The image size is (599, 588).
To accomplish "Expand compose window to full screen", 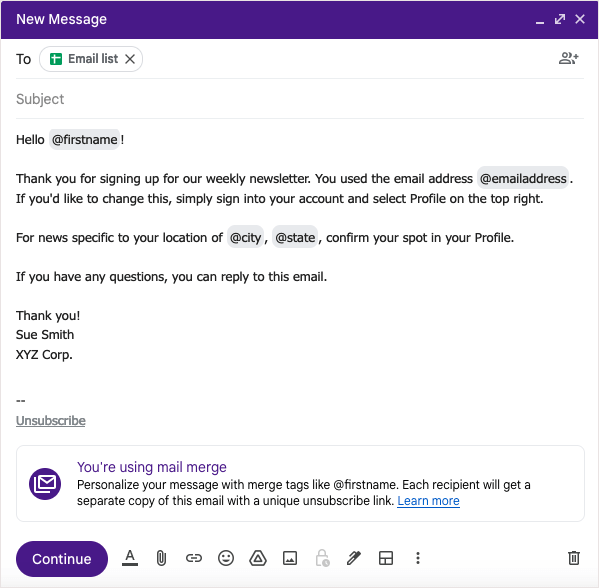I will 560,19.
